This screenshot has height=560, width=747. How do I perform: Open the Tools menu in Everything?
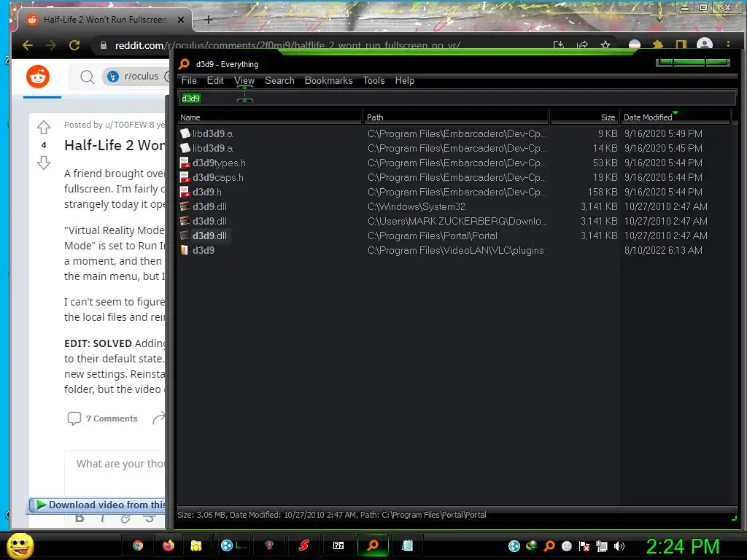(x=373, y=80)
